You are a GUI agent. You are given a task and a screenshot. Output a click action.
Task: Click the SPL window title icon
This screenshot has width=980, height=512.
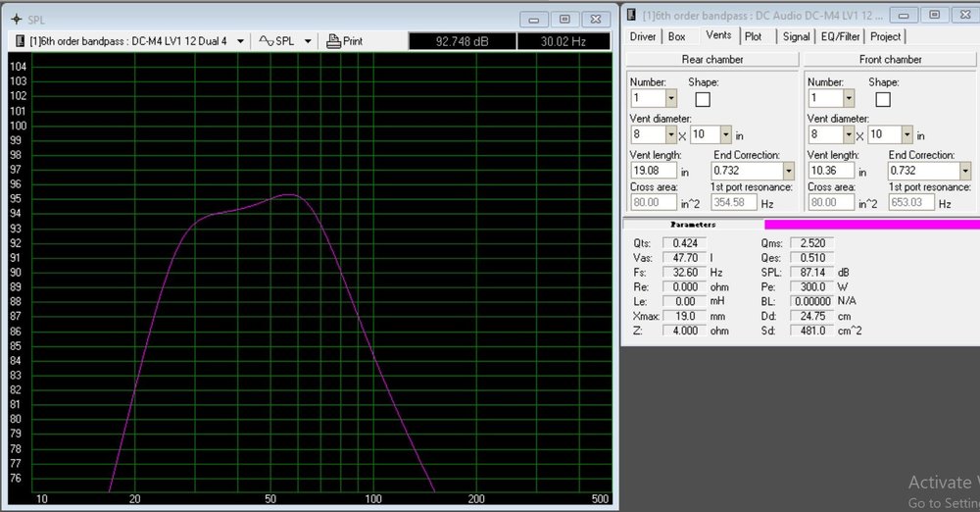[17, 20]
